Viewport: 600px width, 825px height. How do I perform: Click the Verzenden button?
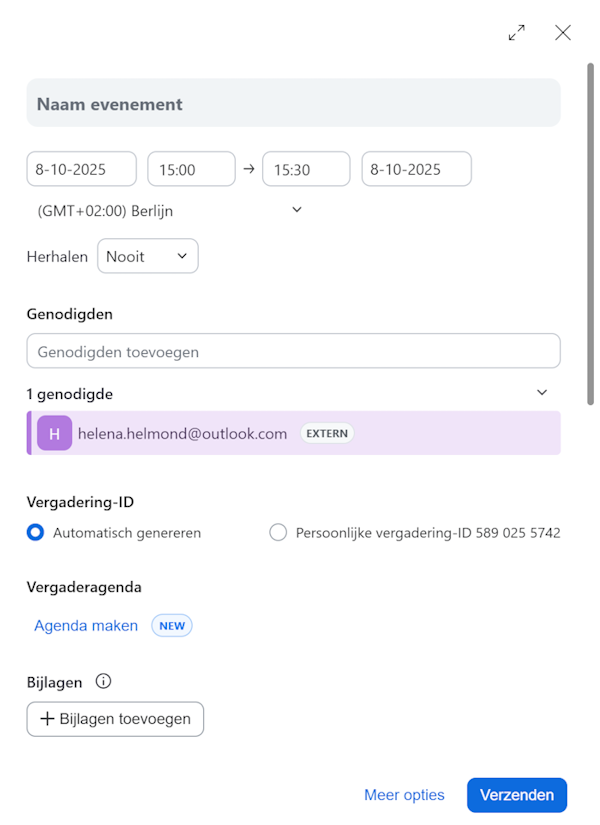[x=516, y=795]
